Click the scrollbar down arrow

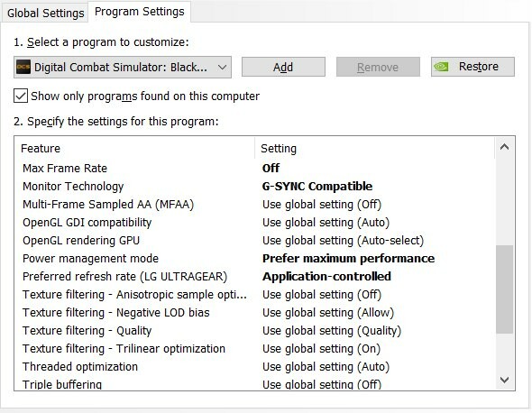click(505, 380)
